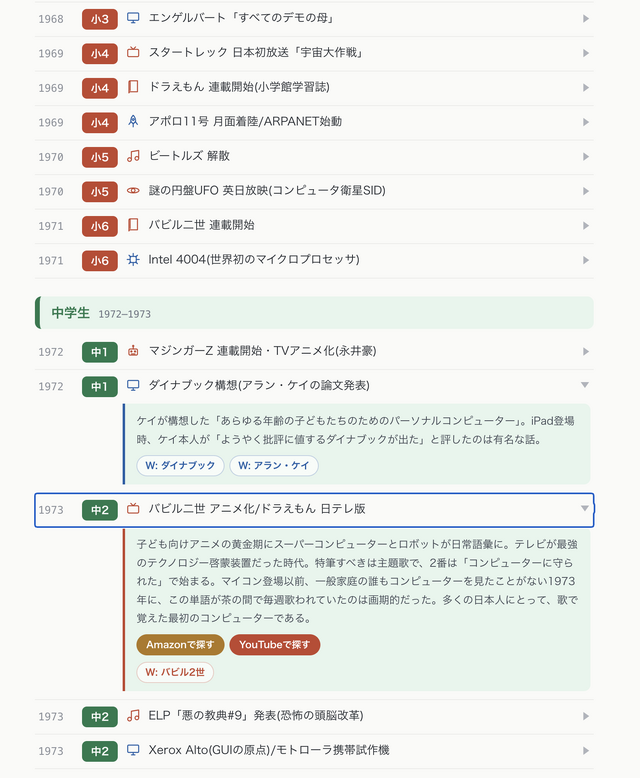This screenshot has width=640, height=778.
Task: Click 小4 badge on ドラえもん 連載開始 row
Action: [100, 88]
